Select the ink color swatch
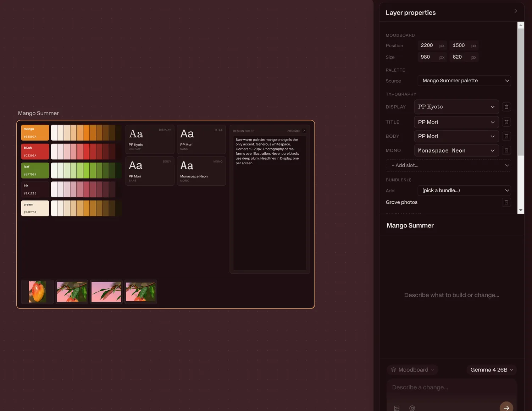 [x=35, y=190]
